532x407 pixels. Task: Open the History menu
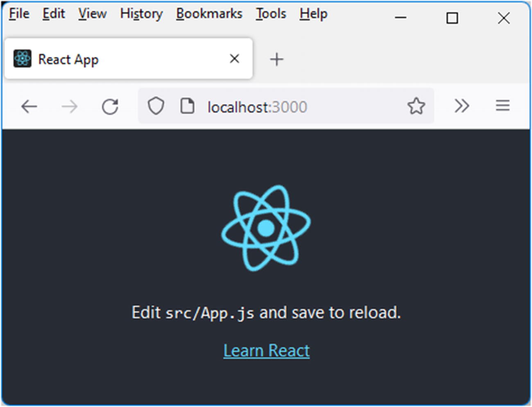pos(141,14)
